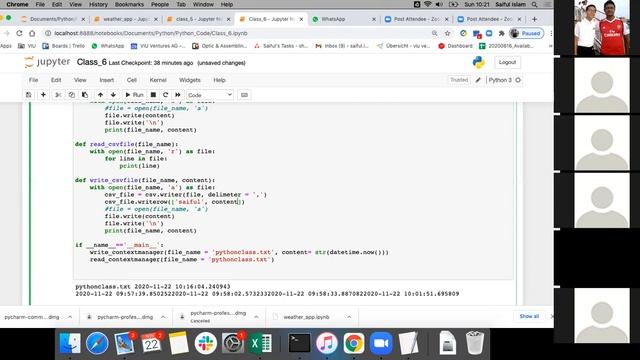Expand options for weather_app.ipynb download
The height and width of the screenshot is (360, 640).
point(349,317)
